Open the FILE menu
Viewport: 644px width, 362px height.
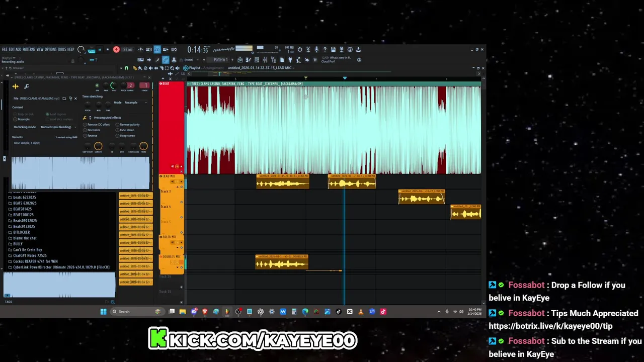point(5,49)
